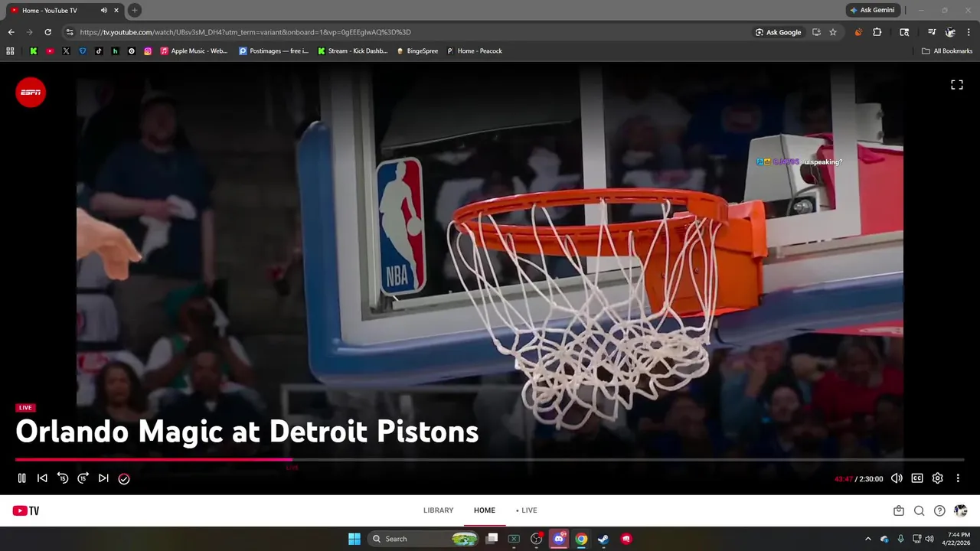Rewind 15 seconds
The image size is (980, 551).
point(63,478)
